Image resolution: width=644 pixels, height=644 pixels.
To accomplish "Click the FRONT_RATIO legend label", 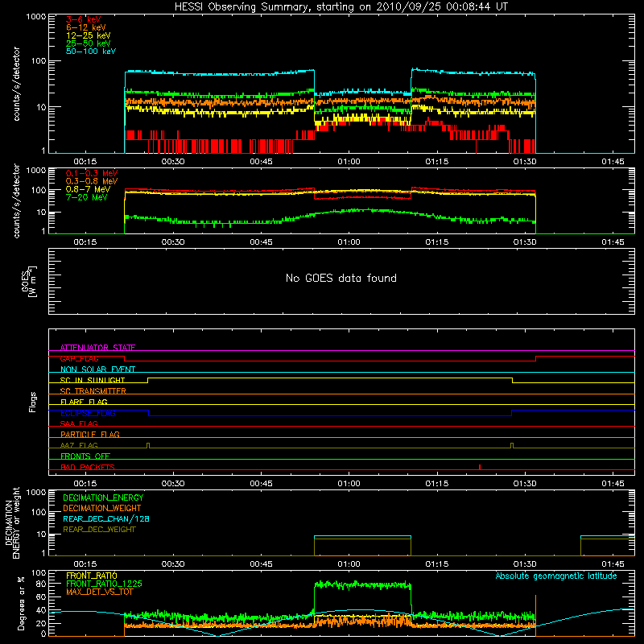I will 92,576.
